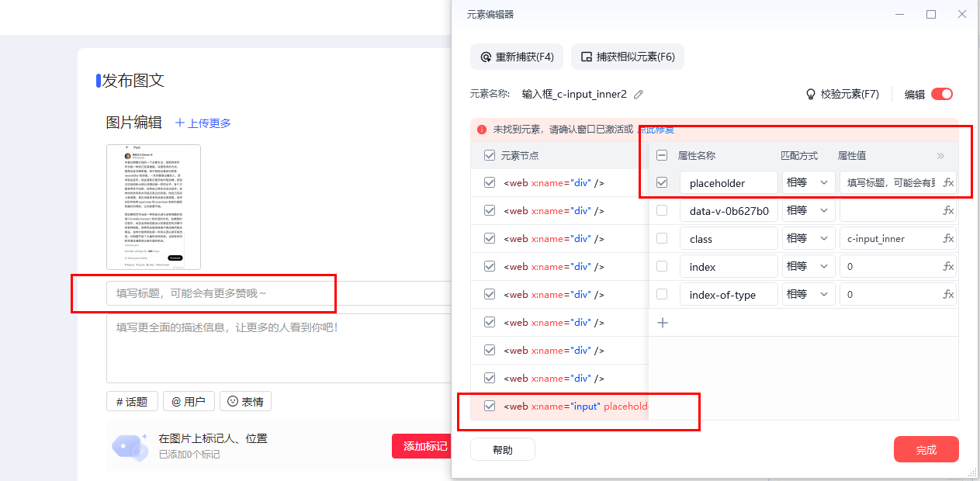Click the 捕获相似元素(F6) button
Image resolution: width=980 pixels, height=481 pixels.
[x=628, y=57]
